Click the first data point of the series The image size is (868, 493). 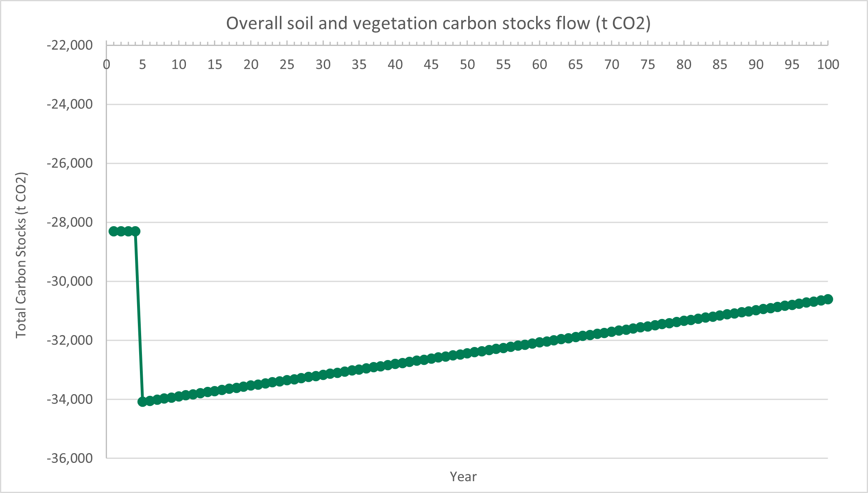pyautogui.click(x=114, y=231)
